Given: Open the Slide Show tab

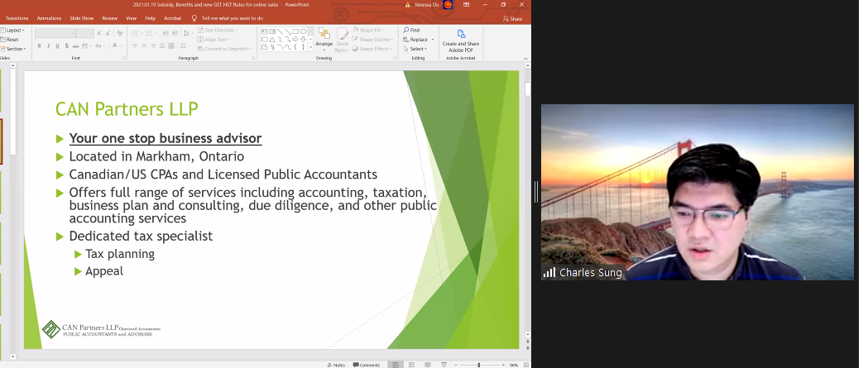Looking at the screenshot, I should [x=82, y=18].
